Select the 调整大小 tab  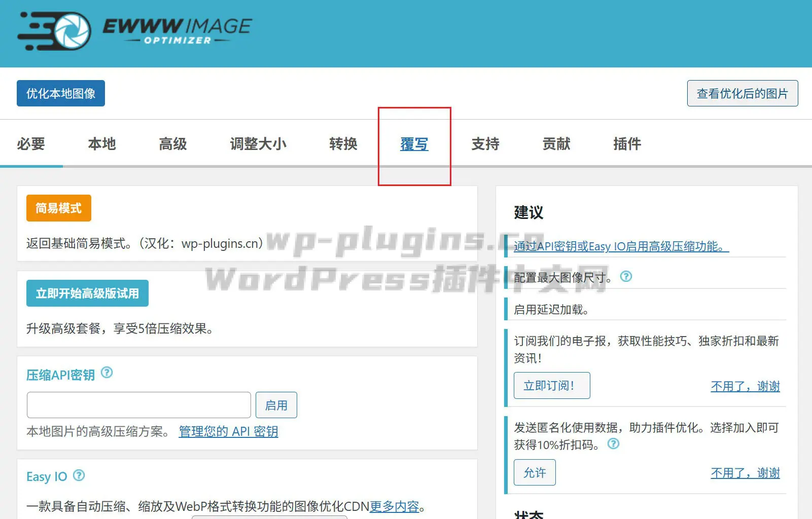coord(258,144)
